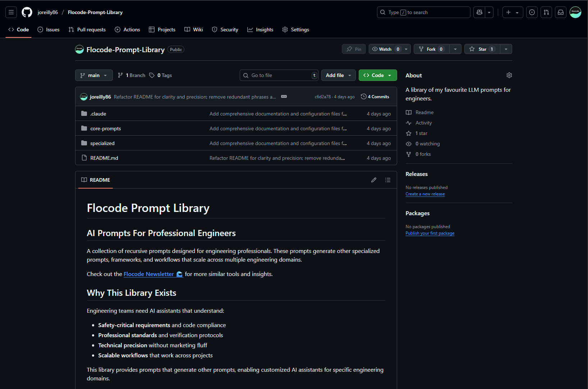View the 0 Tags link
The height and width of the screenshot is (389, 588).
(161, 75)
